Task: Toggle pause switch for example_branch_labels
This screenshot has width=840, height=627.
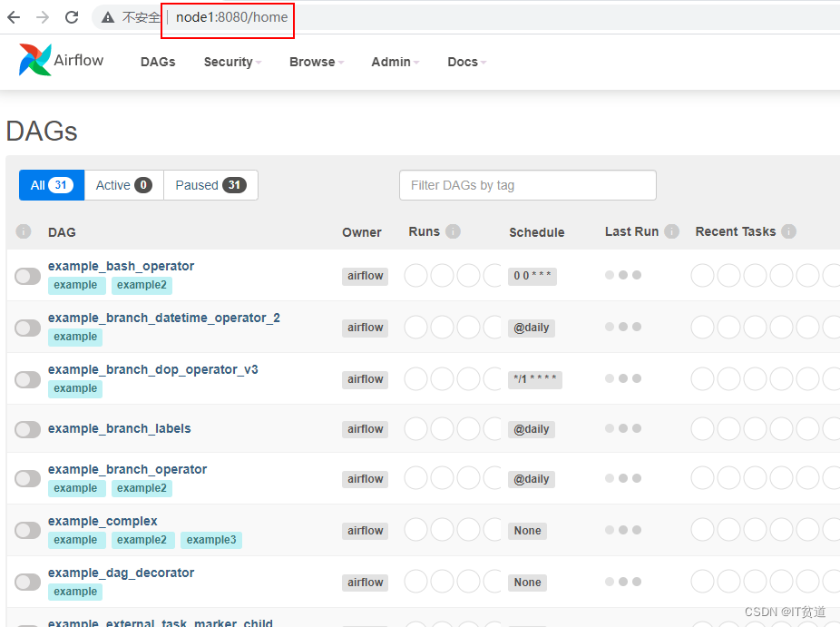Action: pyautogui.click(x=28, y=429)
